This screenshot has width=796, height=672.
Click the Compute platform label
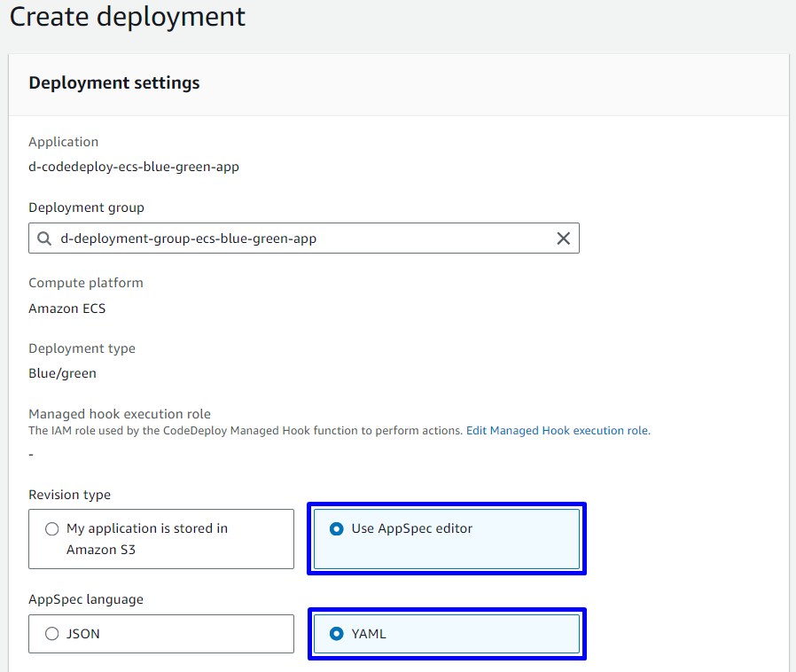coord(85,283)
